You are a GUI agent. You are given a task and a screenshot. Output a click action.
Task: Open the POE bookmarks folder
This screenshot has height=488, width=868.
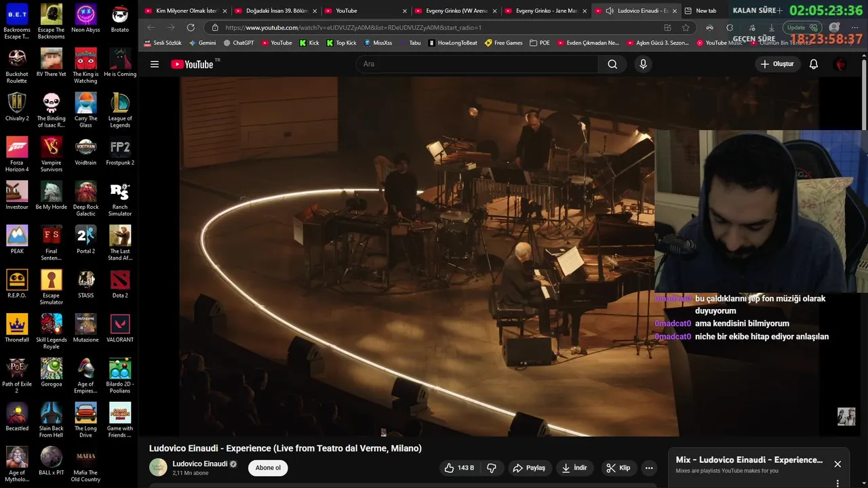click(540, 43)
